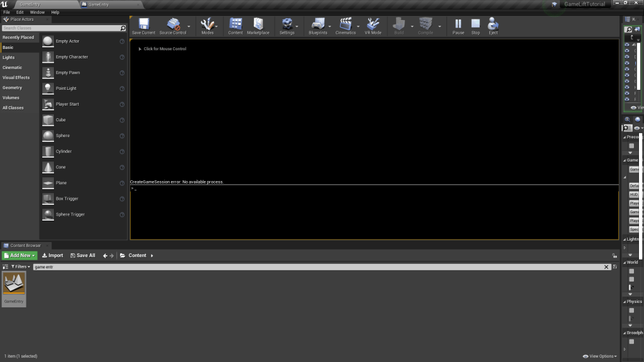Click the Cinematics toolbar icon

click(345, 26)
